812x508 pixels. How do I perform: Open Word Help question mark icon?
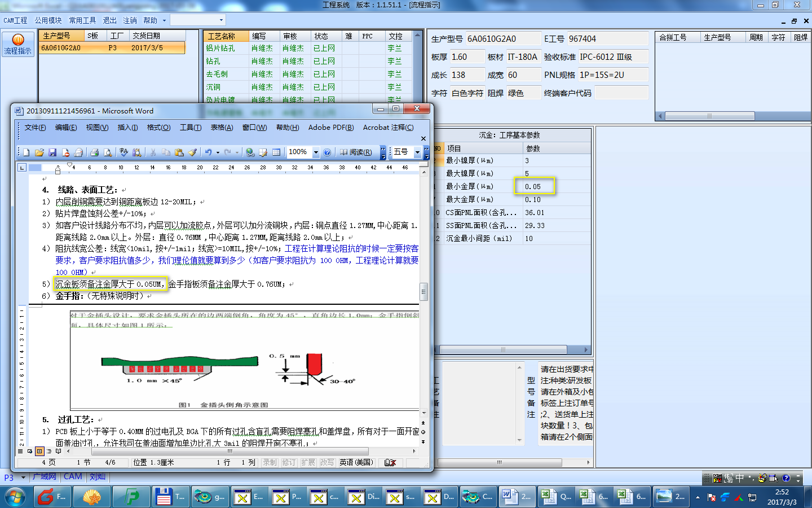(327, 152)
